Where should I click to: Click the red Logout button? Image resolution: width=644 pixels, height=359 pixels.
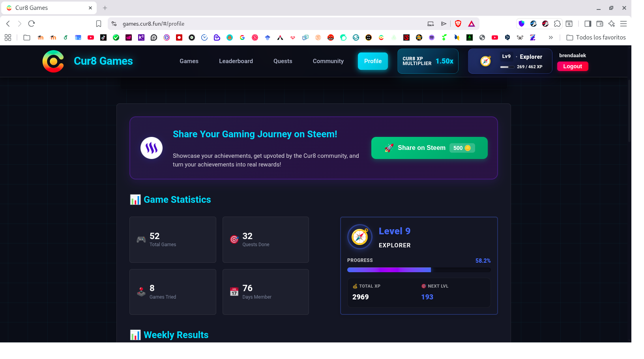click(573, 66)
